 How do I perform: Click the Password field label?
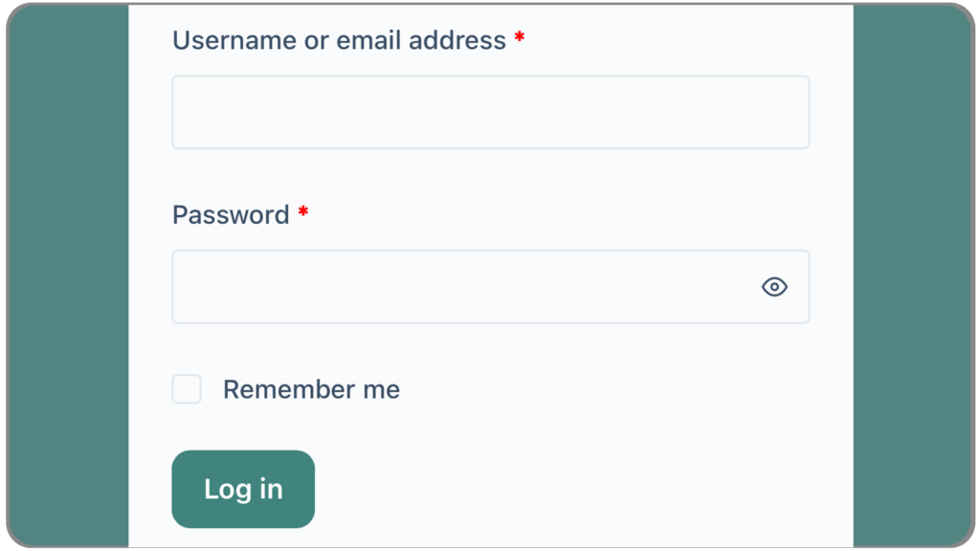(x=231, y=214)
